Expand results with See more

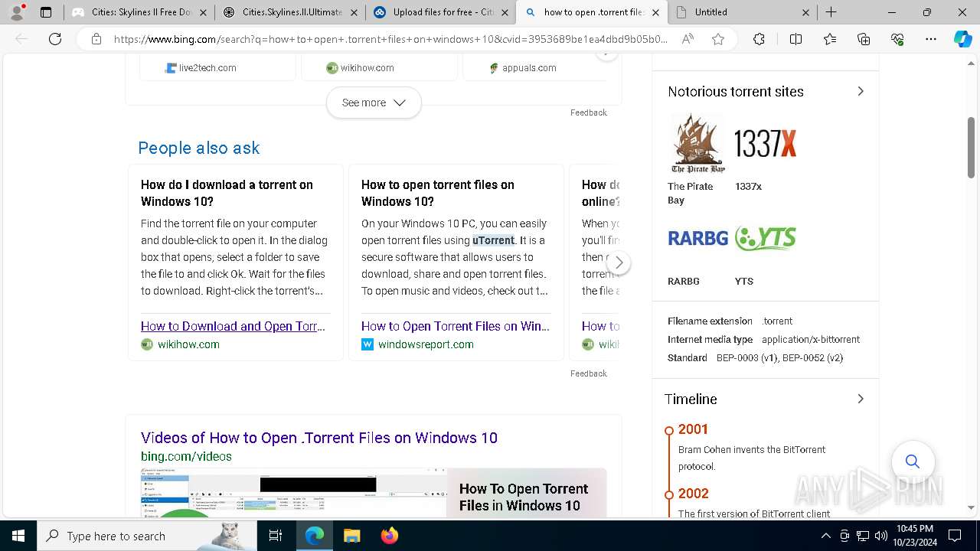click(x=374, y=103)
